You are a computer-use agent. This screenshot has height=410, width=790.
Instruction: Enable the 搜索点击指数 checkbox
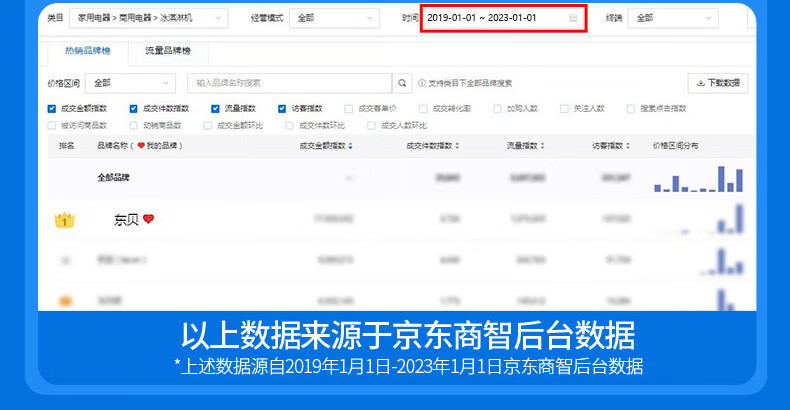(631, 109)
